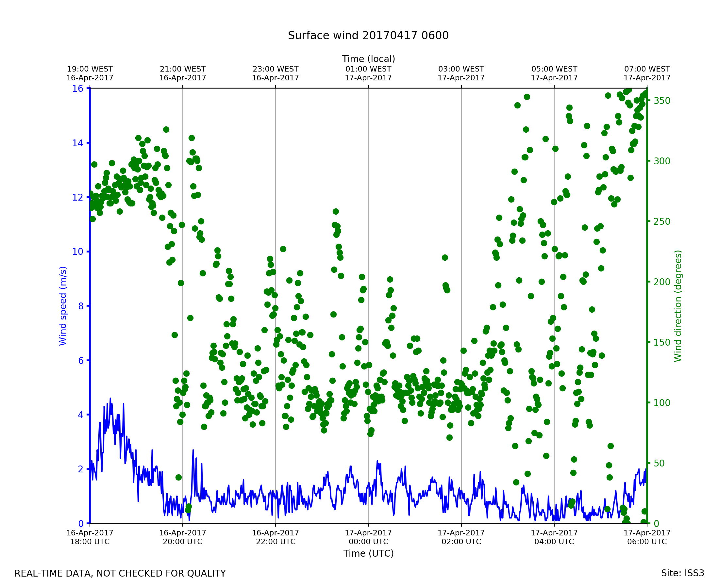Image resolution: width=719 pixels, height=588 pixels.
Task: Click the '07:00 WEST 17-Apr-2017' tick label
Action: [x=647, y=73]
